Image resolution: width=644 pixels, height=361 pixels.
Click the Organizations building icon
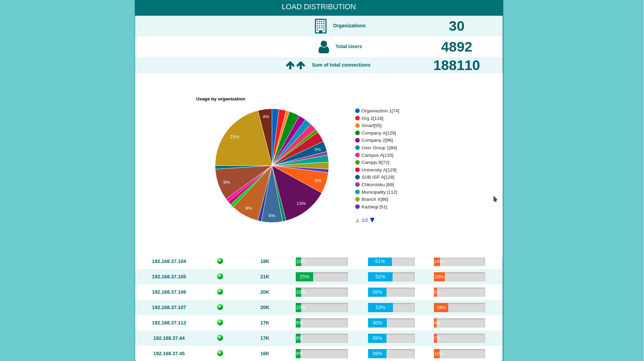[x=321, y=26]
